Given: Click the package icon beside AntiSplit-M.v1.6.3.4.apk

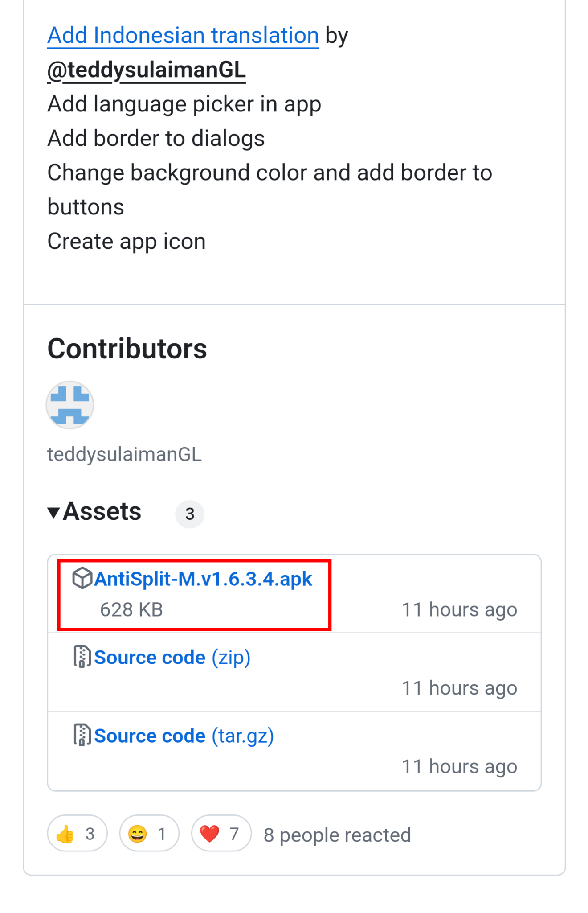Looking at the screenshot, I should (x=82, y=579).
